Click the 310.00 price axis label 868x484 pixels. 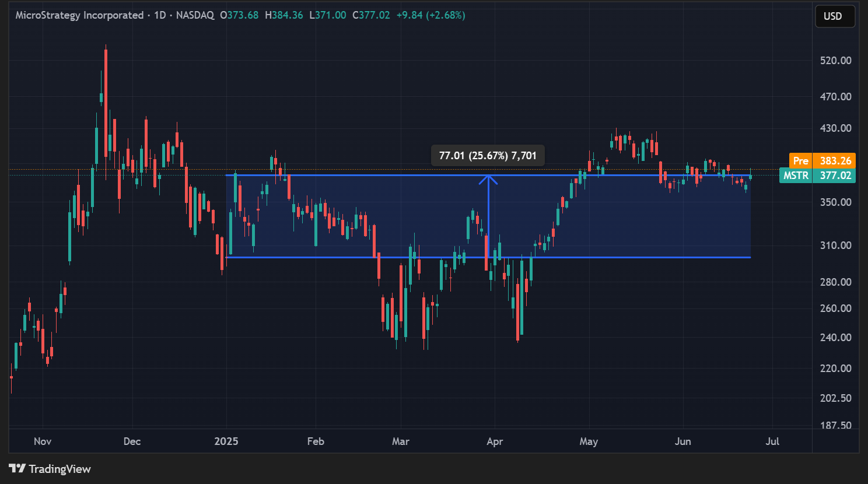point(835,245)
